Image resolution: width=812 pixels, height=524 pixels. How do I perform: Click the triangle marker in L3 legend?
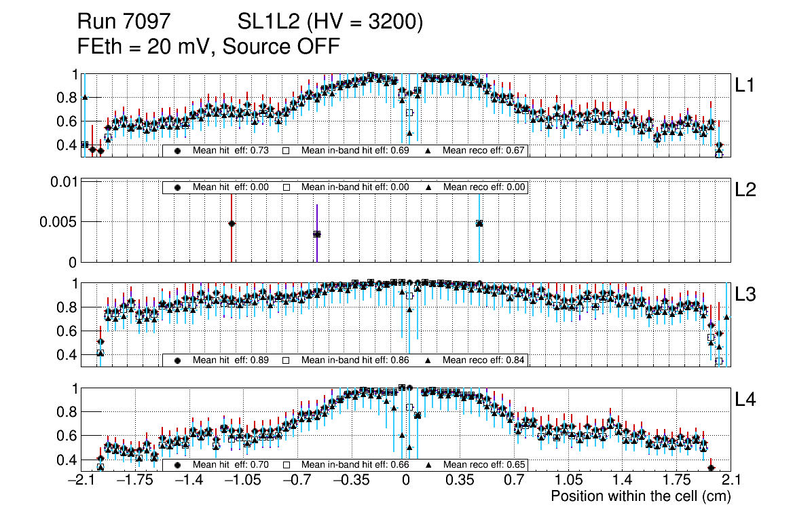(428, 360)
